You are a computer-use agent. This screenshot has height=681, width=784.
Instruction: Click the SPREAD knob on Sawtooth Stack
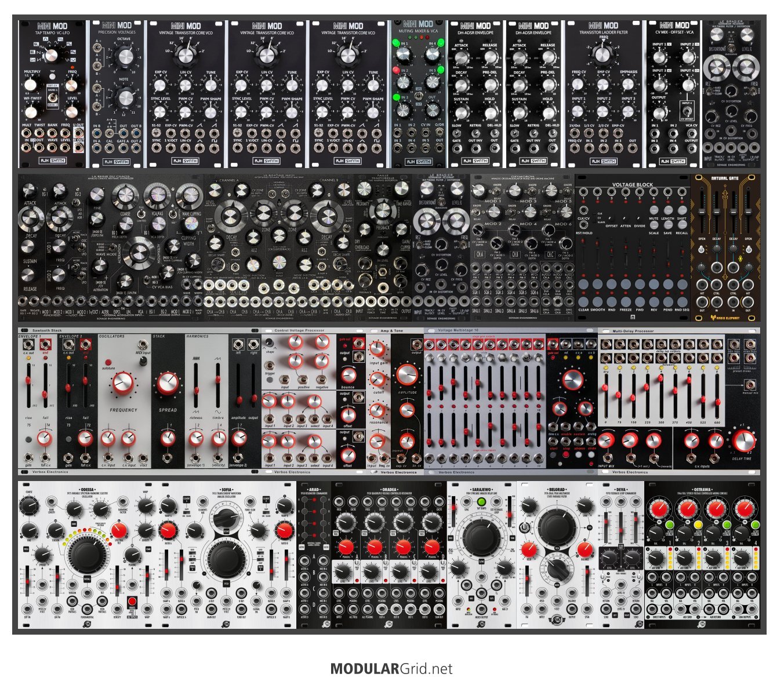click(168, 384)
